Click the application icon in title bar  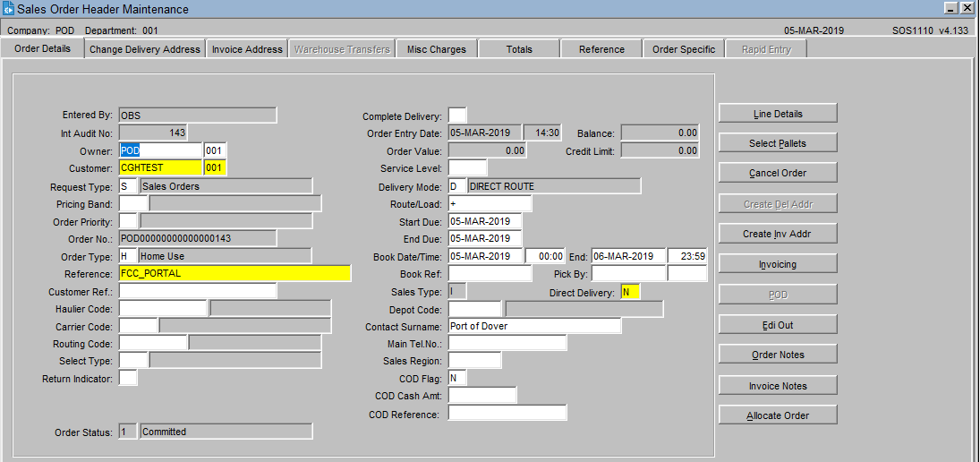9,9
